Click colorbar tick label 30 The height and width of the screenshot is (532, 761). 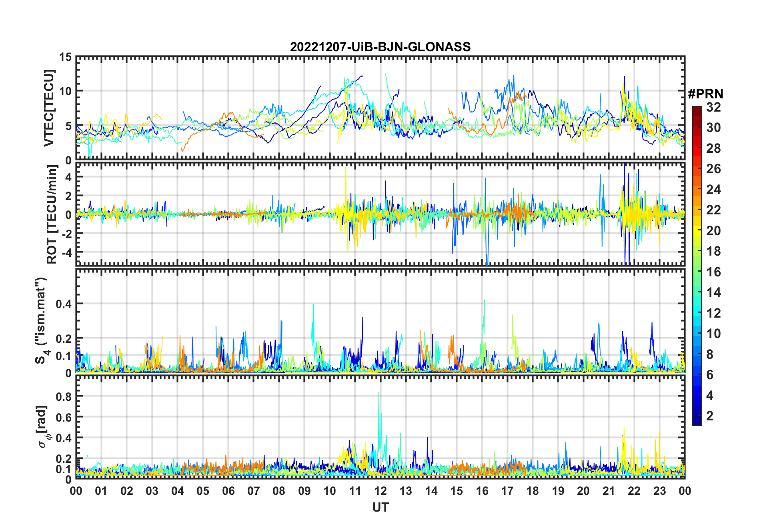tap(713, 128)
